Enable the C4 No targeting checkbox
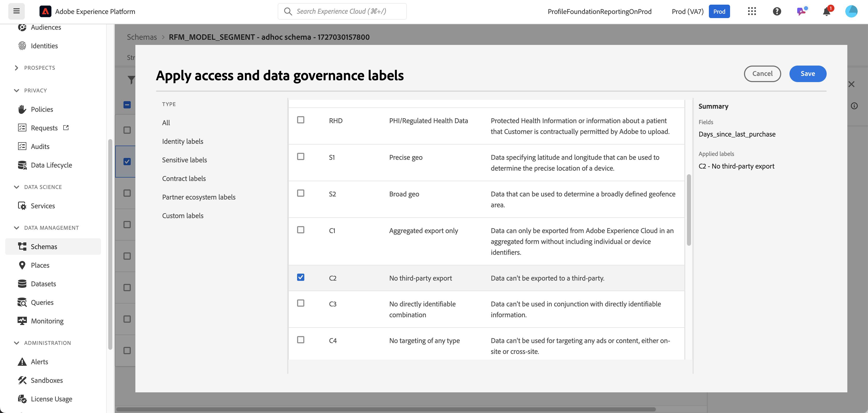 [x=300, y=340]
